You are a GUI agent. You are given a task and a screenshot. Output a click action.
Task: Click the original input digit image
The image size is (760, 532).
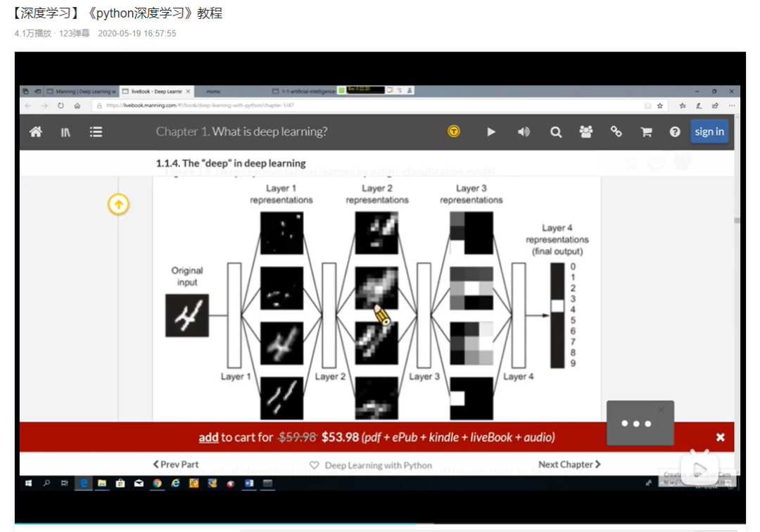[x=187, y=315]
